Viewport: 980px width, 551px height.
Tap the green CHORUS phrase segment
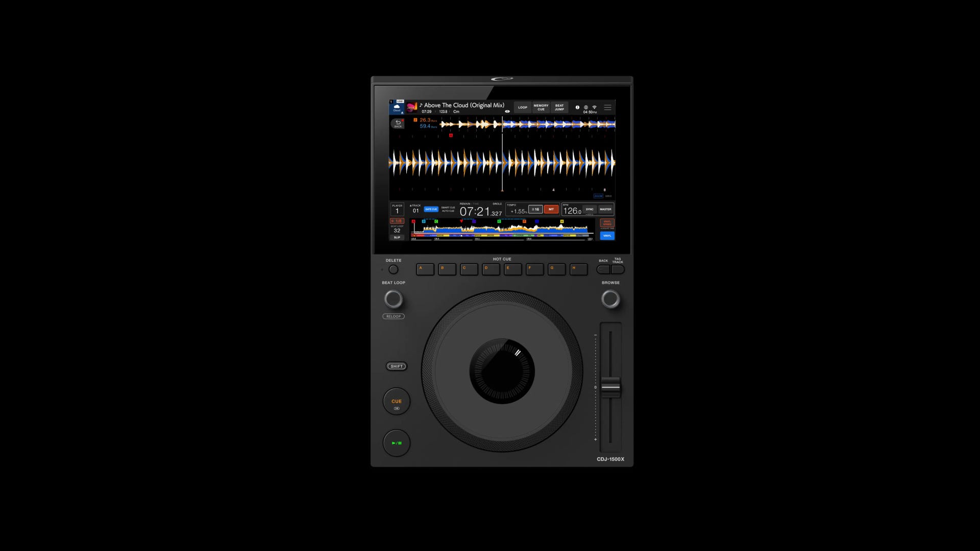pos(520,235)
